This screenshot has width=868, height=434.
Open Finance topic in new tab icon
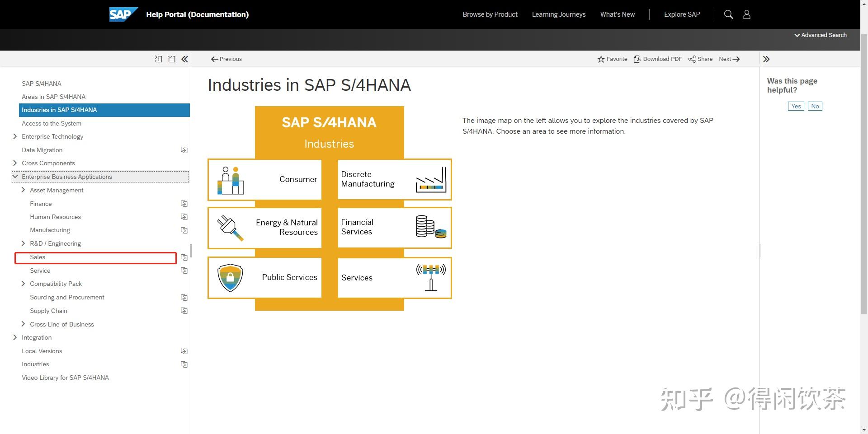pyautogui.click(x=184, y=203)
